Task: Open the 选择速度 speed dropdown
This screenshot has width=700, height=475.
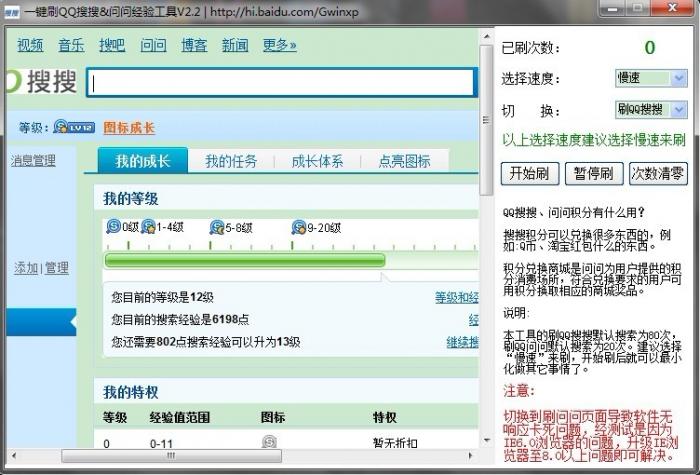Action: click(651, 78)
